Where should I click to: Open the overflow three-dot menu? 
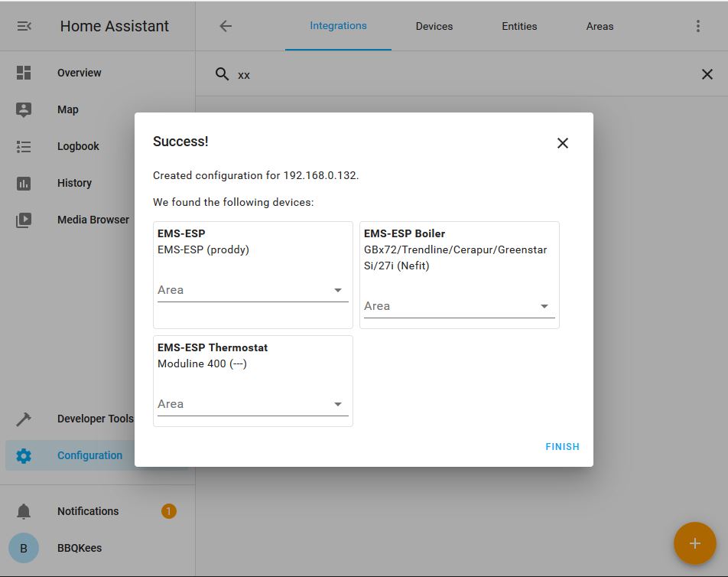pyautogui.click(x=697, y=25)
